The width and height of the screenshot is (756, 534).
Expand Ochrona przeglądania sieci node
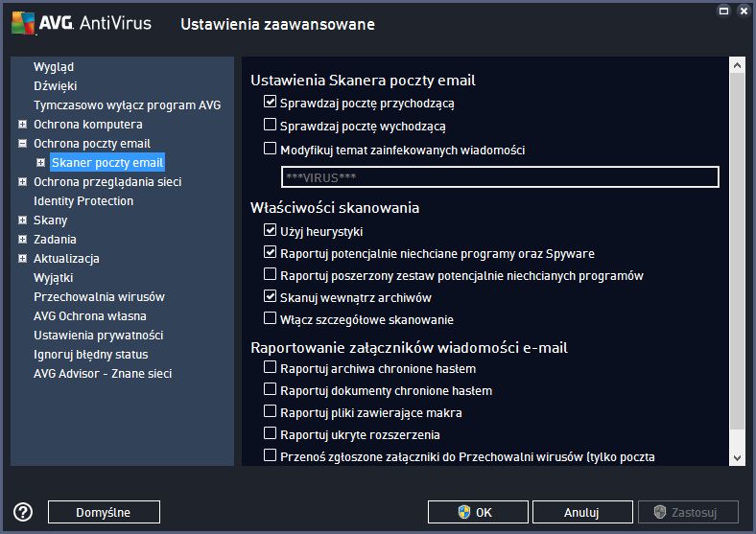coord(22,182)
